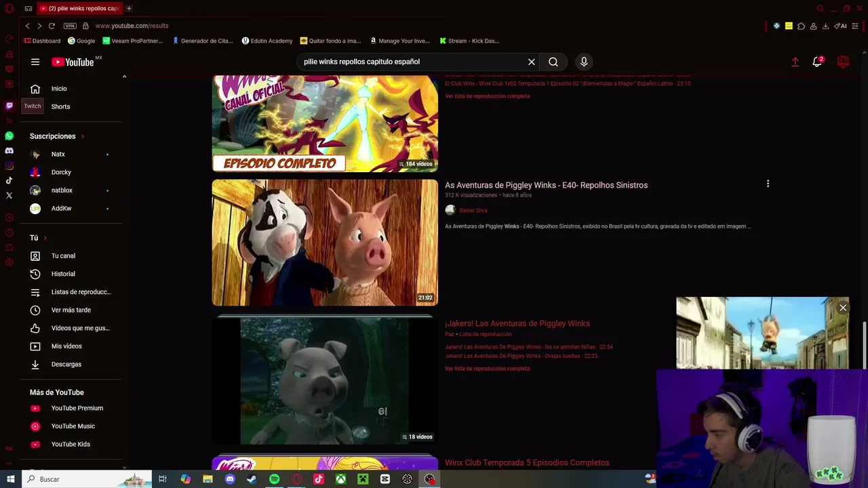Screen dimensions: 868x488
Task: Open Steam from the taskbar
Action: pos(252,479)
